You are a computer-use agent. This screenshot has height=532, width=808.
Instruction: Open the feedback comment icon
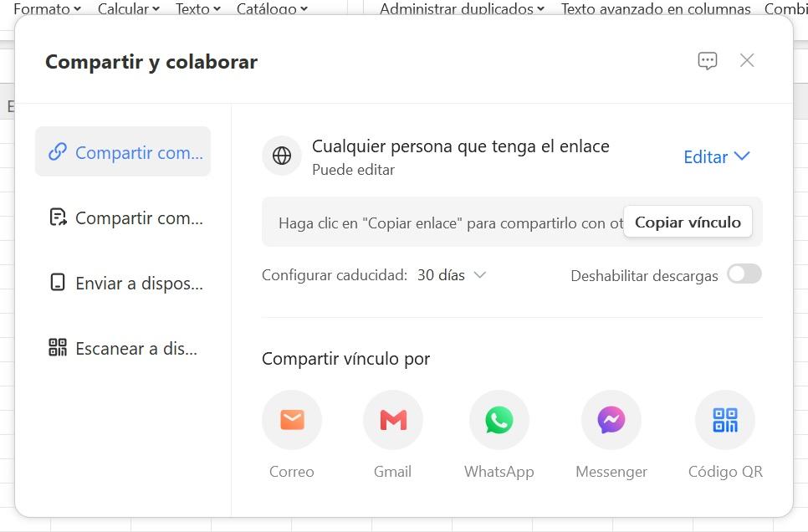click(707, 60)
